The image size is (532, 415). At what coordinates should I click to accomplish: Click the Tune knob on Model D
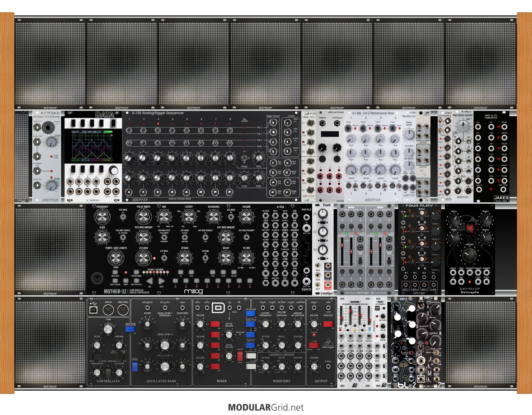point(108,329)
